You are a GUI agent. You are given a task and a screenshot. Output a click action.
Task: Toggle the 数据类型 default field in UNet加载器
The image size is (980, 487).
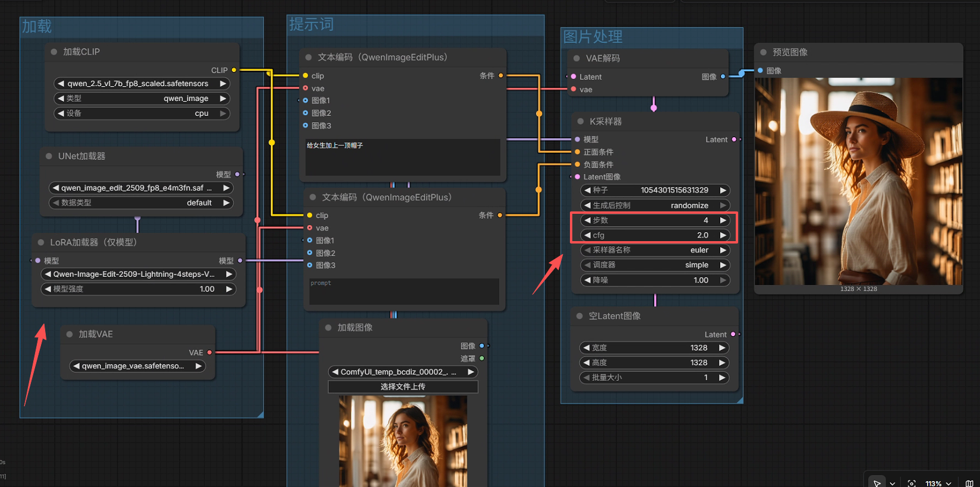(141, 203)
